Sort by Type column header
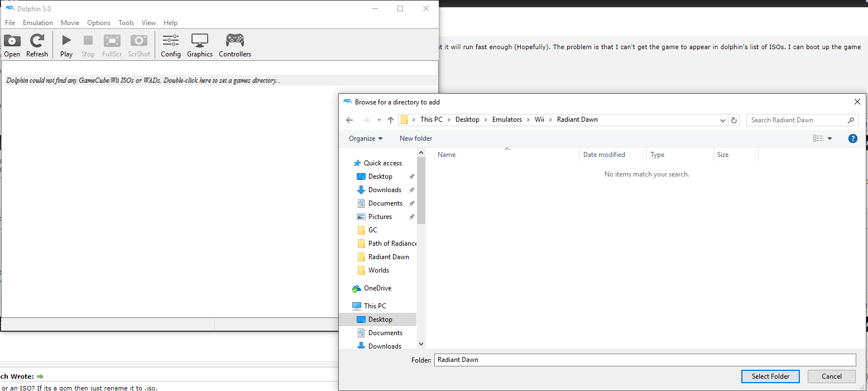This screenshot has height=391, width=868. click(680, 155)
